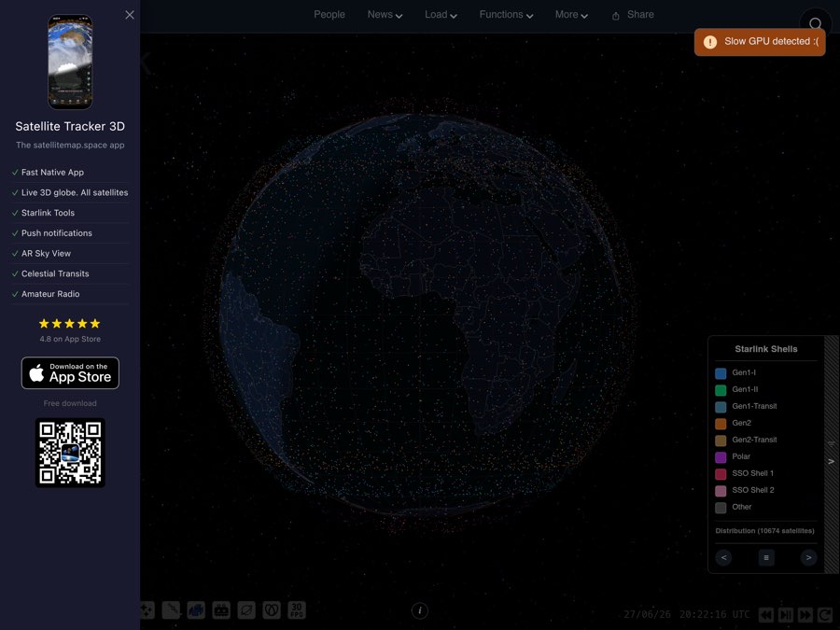
Task: Toggle the Gen2 orange shell swatch
Action: pos(721,423)
